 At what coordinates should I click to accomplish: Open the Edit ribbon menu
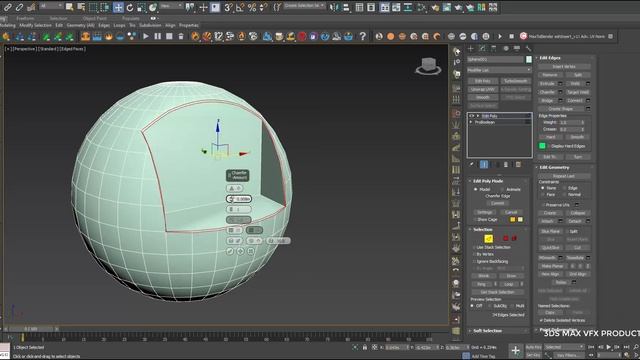click(59, 25)
